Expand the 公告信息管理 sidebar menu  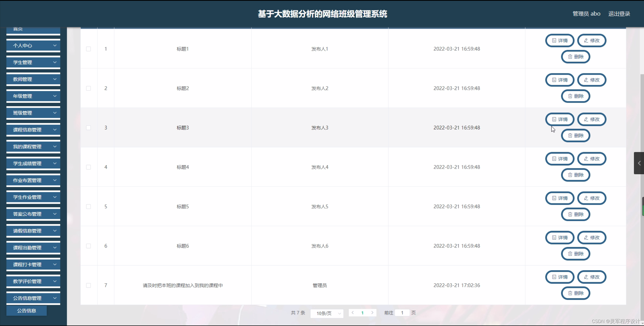(x=33, y=298)
